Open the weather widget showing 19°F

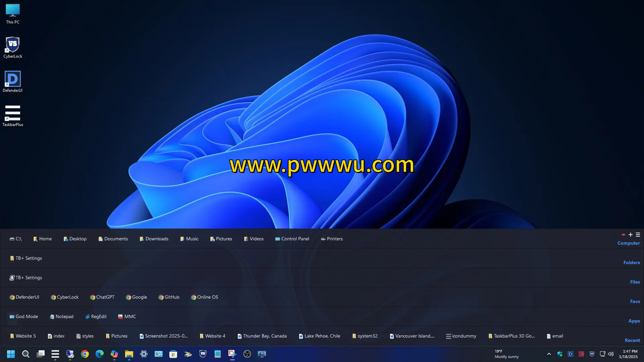coord(506,354)
